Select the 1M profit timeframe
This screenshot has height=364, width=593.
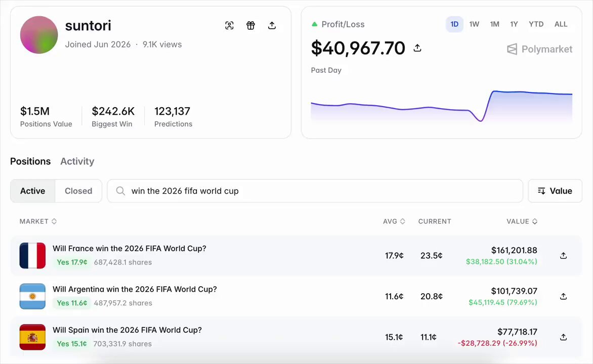pyautogui.click(x=495, y=24)
